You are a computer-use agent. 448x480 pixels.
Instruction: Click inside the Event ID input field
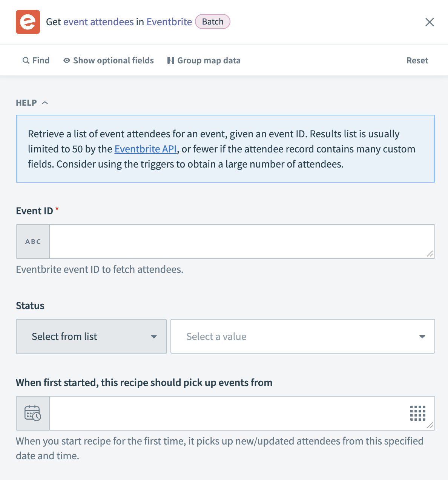click(x=242, y=242)
